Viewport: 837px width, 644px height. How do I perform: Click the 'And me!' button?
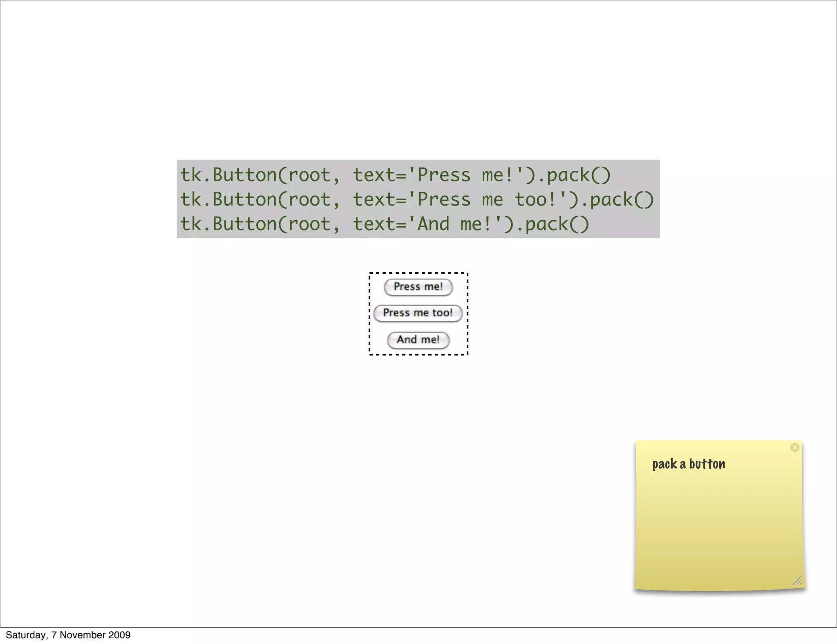[418, 340]
